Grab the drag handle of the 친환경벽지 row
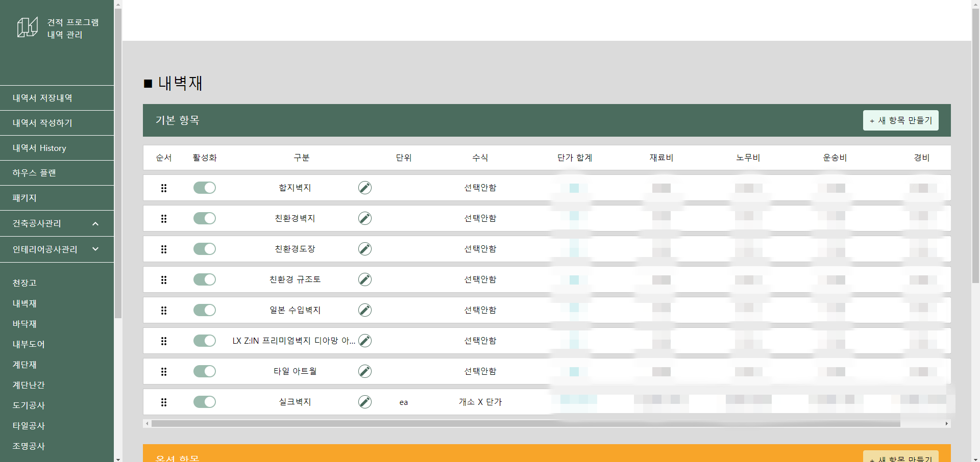Screen dimensions: 980x462 164,219
